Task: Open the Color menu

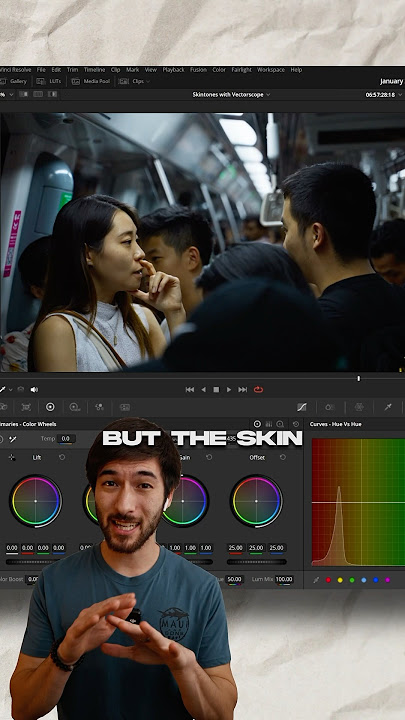Action: (x=219, y=70)
